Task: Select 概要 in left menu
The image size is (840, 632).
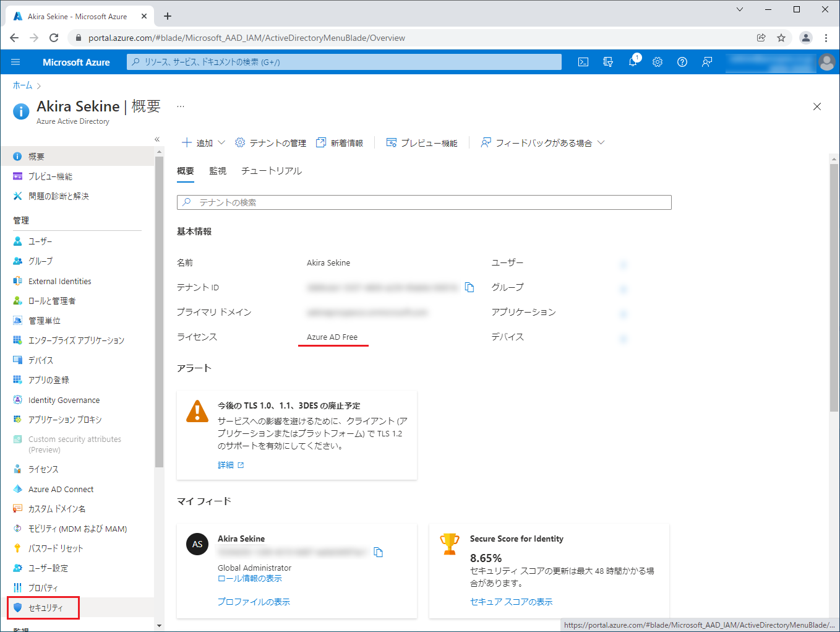Action: [x=77, y=157]
